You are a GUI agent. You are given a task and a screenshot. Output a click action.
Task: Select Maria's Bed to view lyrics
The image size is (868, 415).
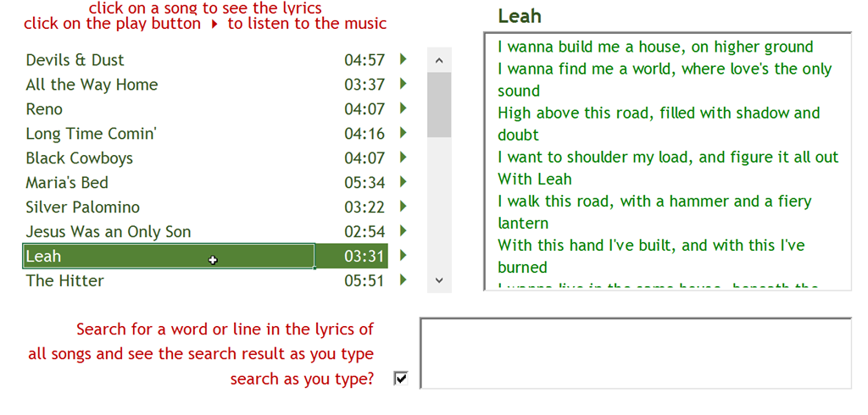pyautogui.click(x=67, y=183)
